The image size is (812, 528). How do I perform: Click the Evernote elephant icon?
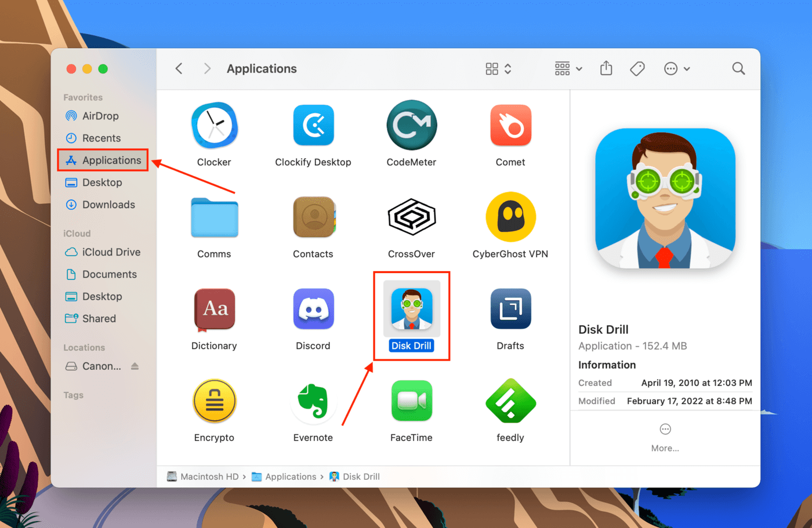pos(313,400)
